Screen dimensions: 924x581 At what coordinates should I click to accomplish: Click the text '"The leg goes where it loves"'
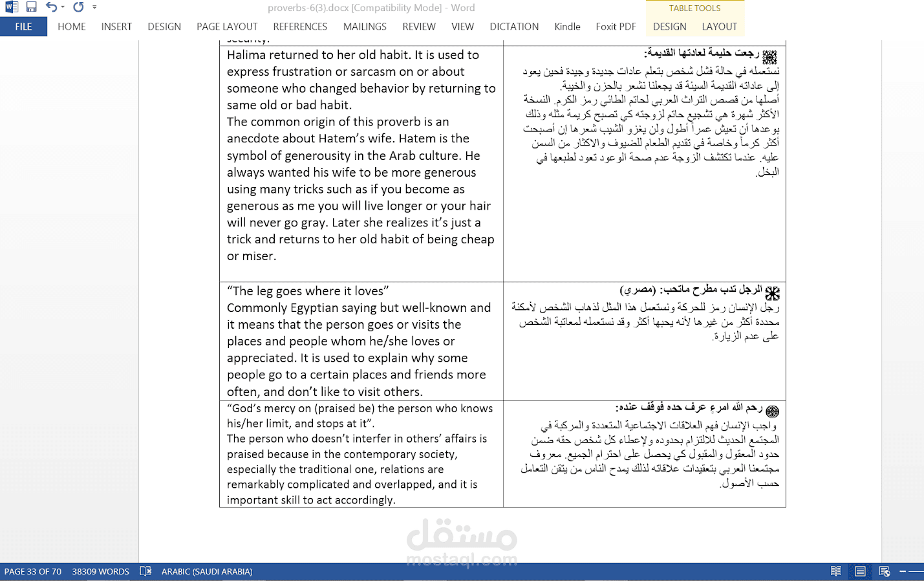[308, 291]
